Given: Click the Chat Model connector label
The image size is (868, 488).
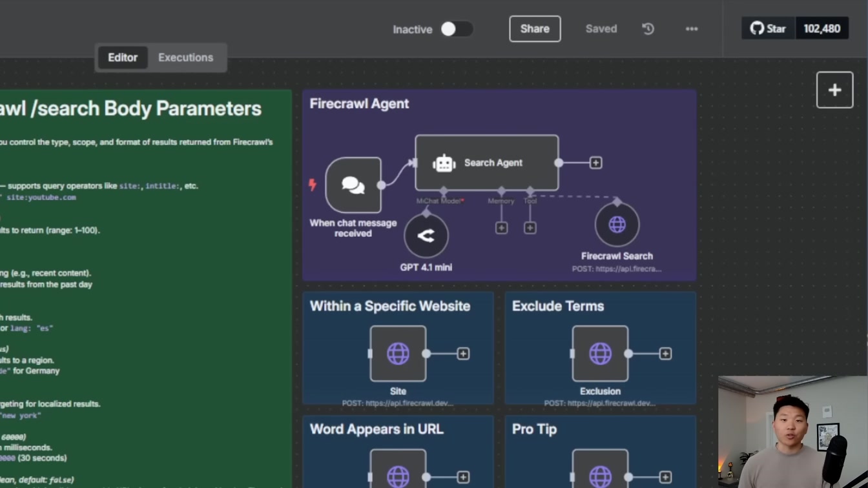Looking at the screenshot, I should [x=440, y=201].
